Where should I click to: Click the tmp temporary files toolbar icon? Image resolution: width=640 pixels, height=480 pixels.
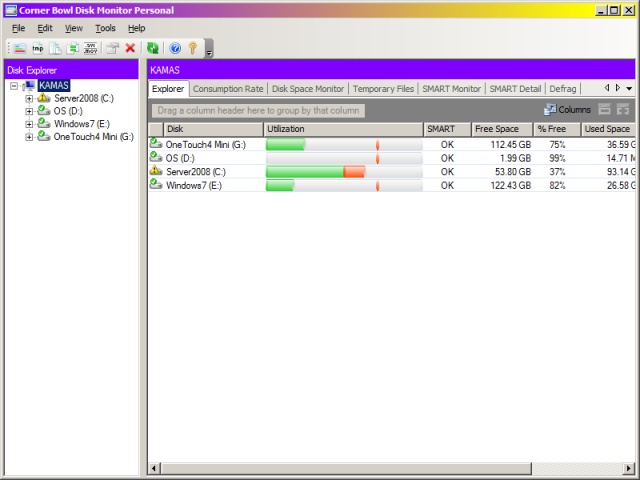[x=38, y=48]
